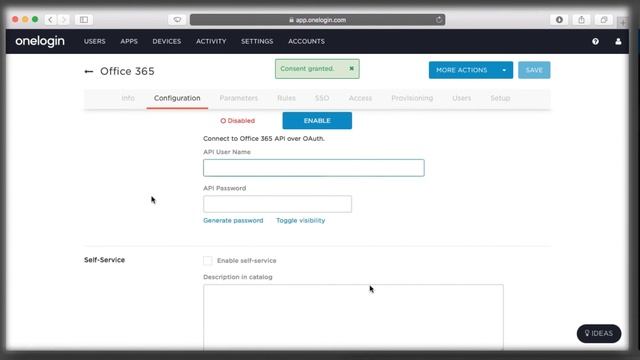Click Generate password link

point(233,220)
